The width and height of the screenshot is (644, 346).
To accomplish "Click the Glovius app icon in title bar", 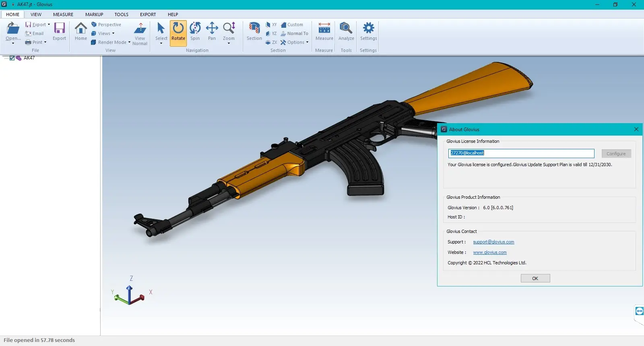I will coord(4,4).
